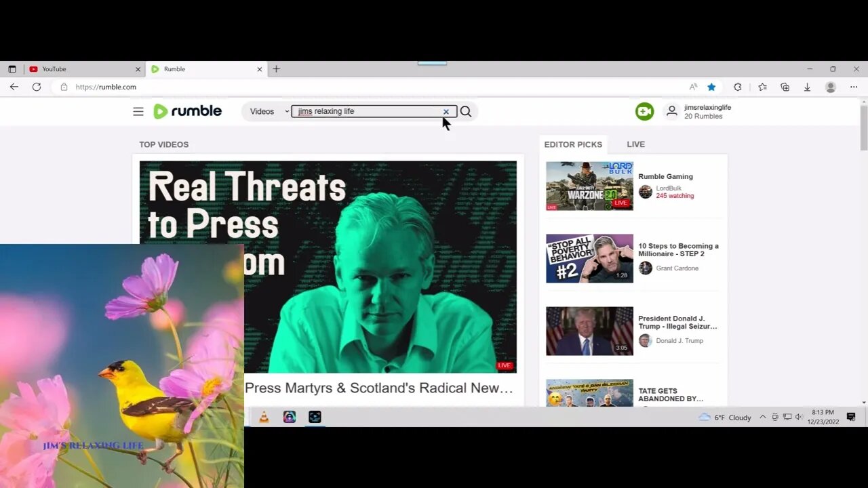
Task: Run search with the magnifier icon
Action: tap(466, 111)
